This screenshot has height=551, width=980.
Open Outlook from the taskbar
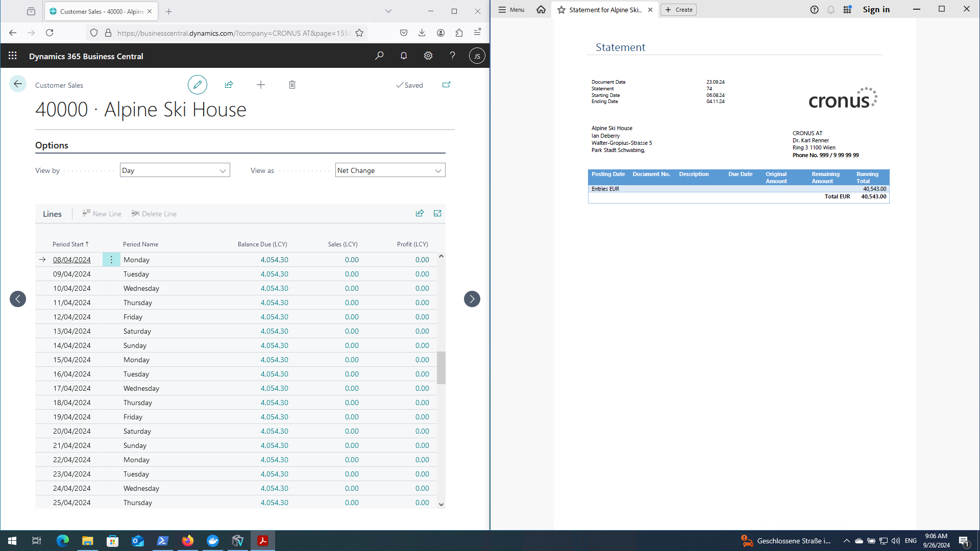coord(138,541)
